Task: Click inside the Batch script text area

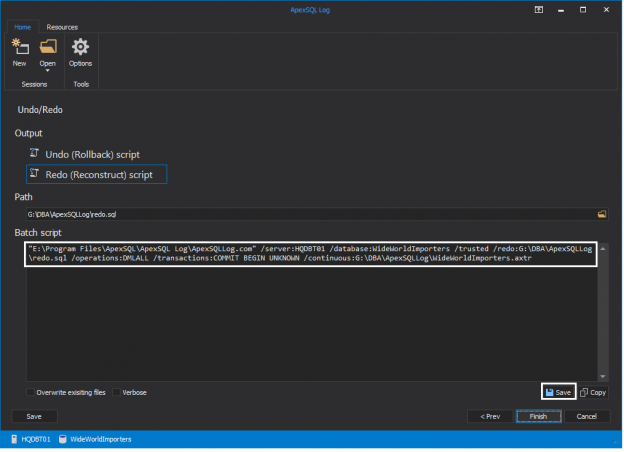Action: (x=312, y=311)
